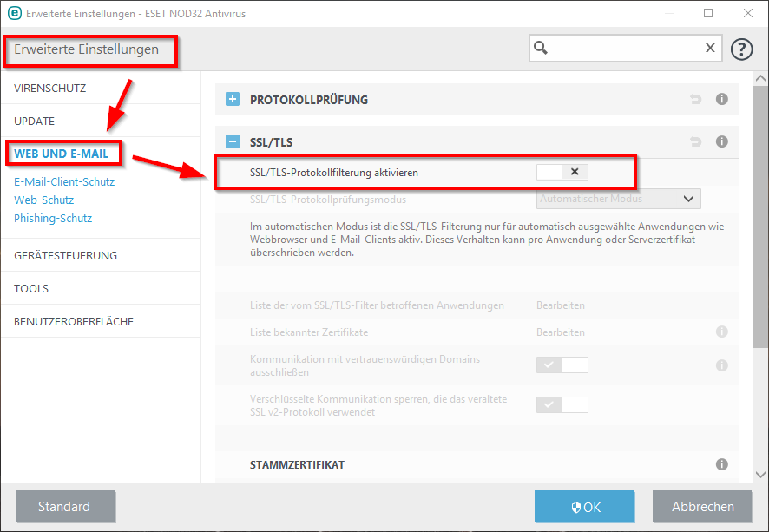Open info icon beside Stammzertifikat
Screen dimensions: 769x532
721,464
